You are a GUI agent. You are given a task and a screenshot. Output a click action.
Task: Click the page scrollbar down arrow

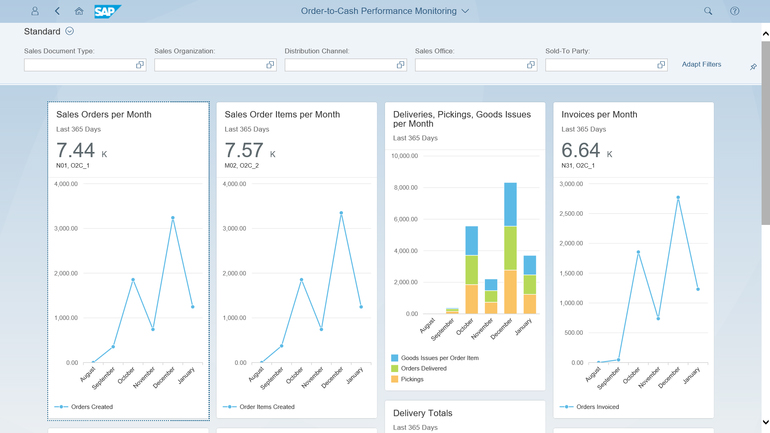765,422
